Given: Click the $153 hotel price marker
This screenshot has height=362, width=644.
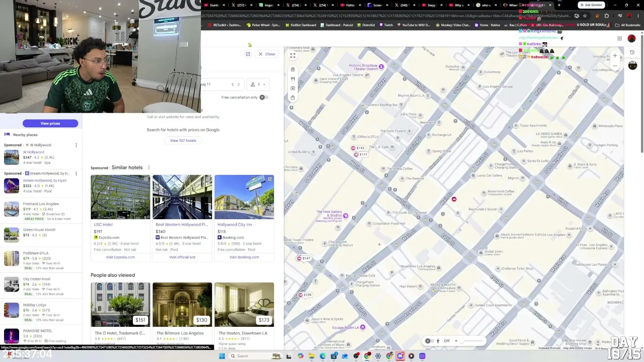Looking at the screenshot, I should pos(358,148).
